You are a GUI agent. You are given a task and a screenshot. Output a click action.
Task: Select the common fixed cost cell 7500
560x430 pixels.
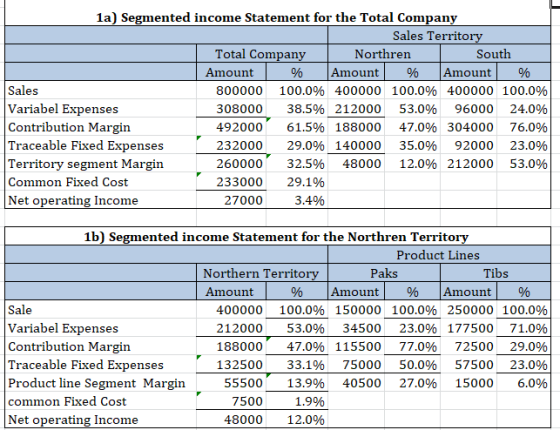click(231, 401)
